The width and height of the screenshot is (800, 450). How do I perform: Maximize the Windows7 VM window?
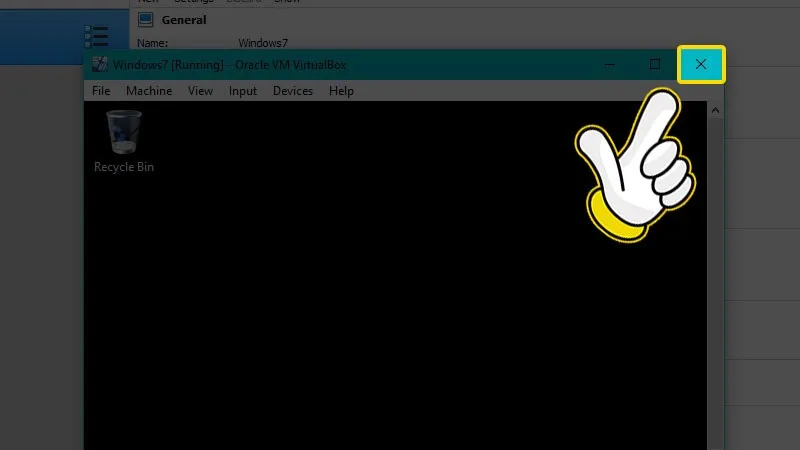(655, 65)
